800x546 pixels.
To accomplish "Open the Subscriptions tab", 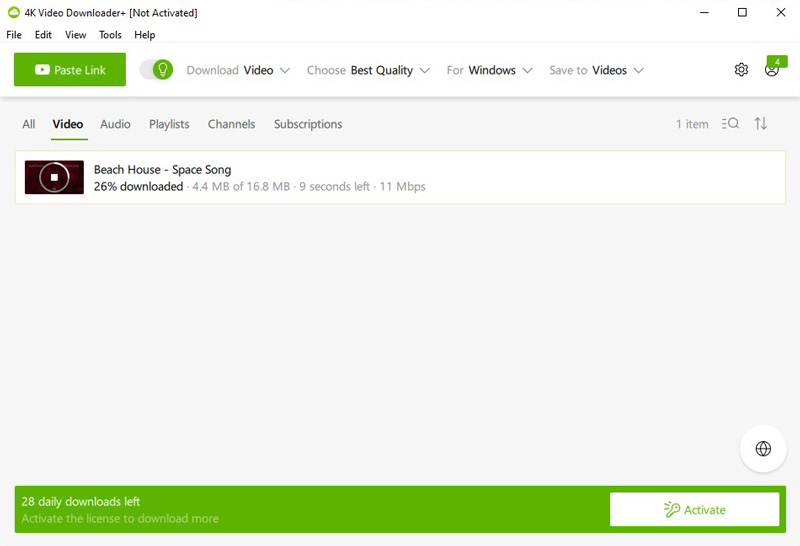I will coord(308,124).
